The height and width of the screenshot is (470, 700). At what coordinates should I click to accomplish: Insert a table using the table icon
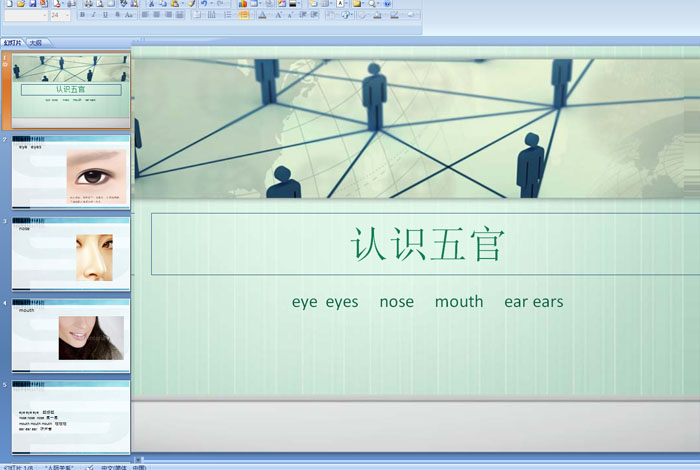pos(254,4)
